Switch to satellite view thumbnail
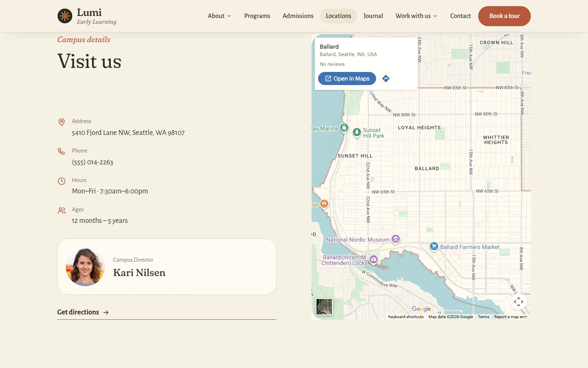 pos(324,307)
